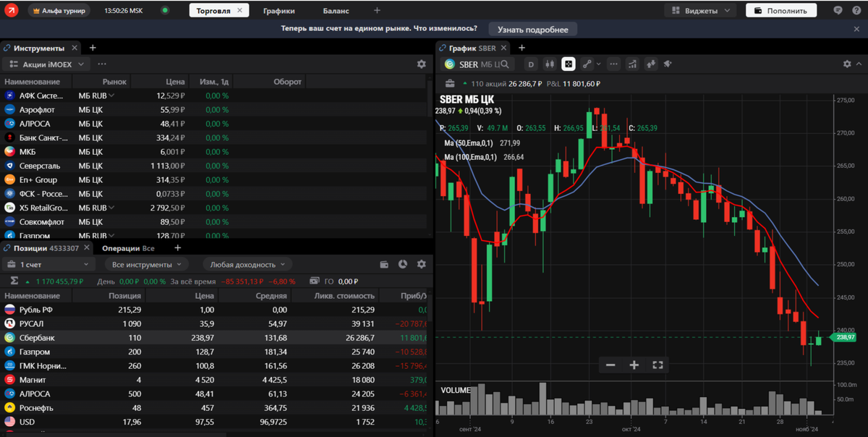Click the Ma (50,Ema,0,1) indicator label
The height and width of the screenshot is (437, 868).
click(470, 143)
